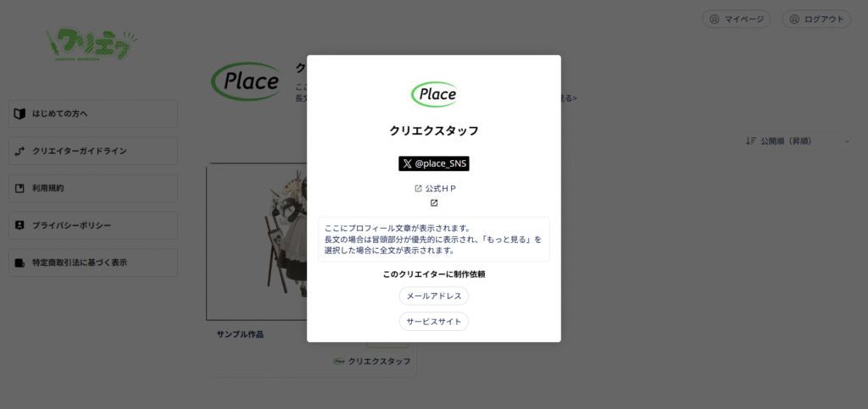Image resolution: width=868 pixels, height=409 pixels.
Task: Click the standalone external link icon below 公式ＨＰ
Action: pyautogui.click(x=434, y=203)
